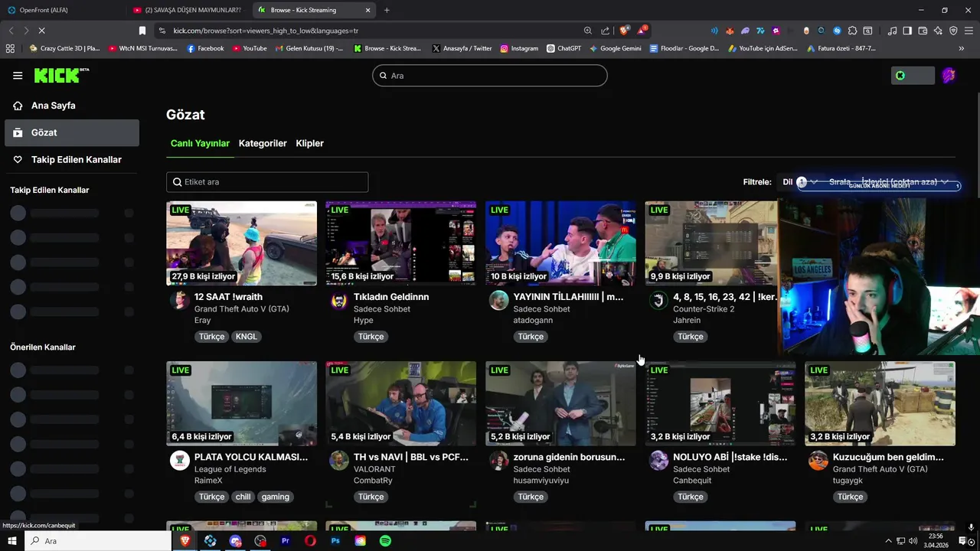Image resolution: width=980 pixels, height=551 pixels.
Task: Click the Etiket ara tag field
Action: tap(267, 182)
